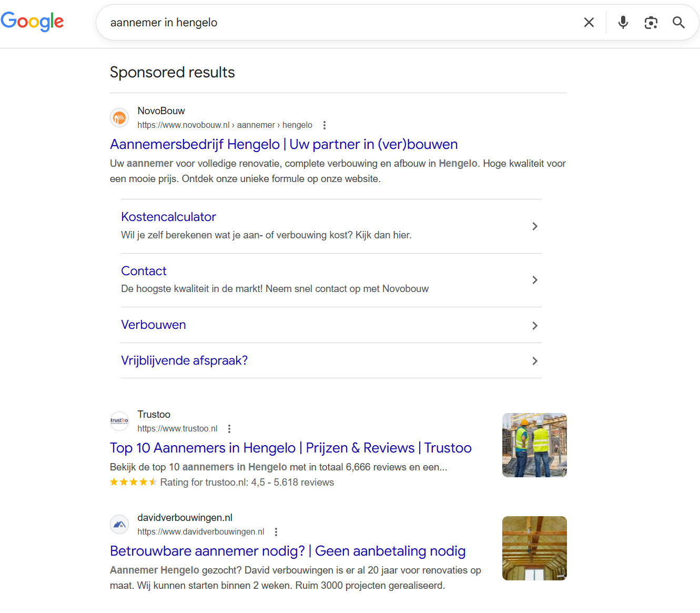The height and width of the screenshot is (613, 700).
Task: Click the Trustoo site name
Action: point(154,415)
